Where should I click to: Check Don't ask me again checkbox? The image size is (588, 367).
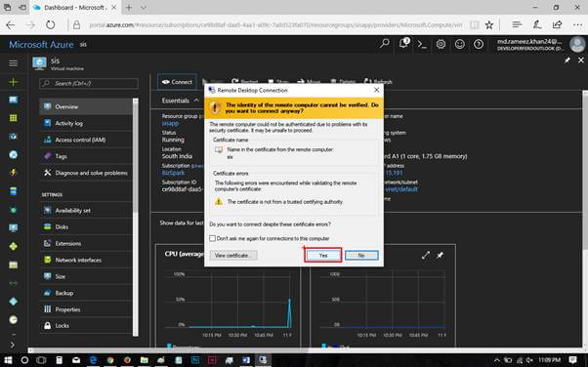(x=213, y=238)
